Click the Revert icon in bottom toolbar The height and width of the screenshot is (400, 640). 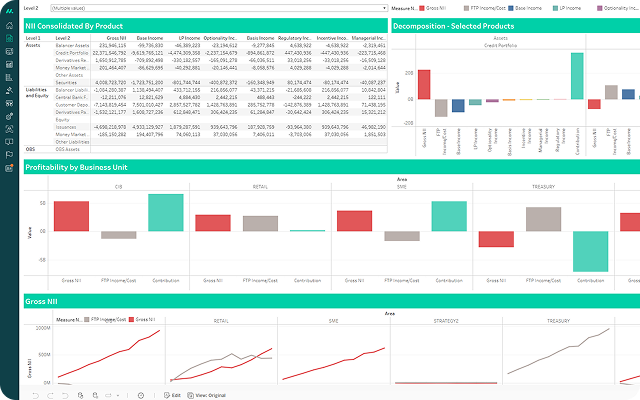pyautogui.click(x=65, y=396)
